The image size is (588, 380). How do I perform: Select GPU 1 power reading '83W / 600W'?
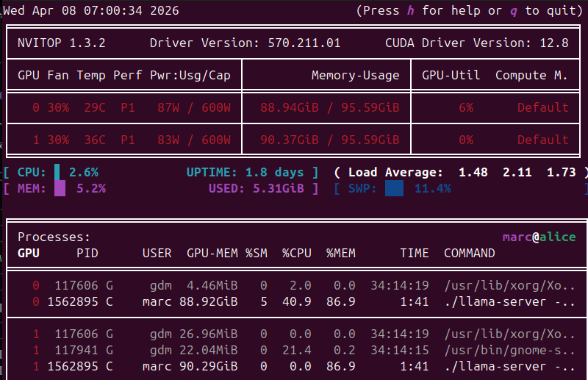tap(194, 140)
